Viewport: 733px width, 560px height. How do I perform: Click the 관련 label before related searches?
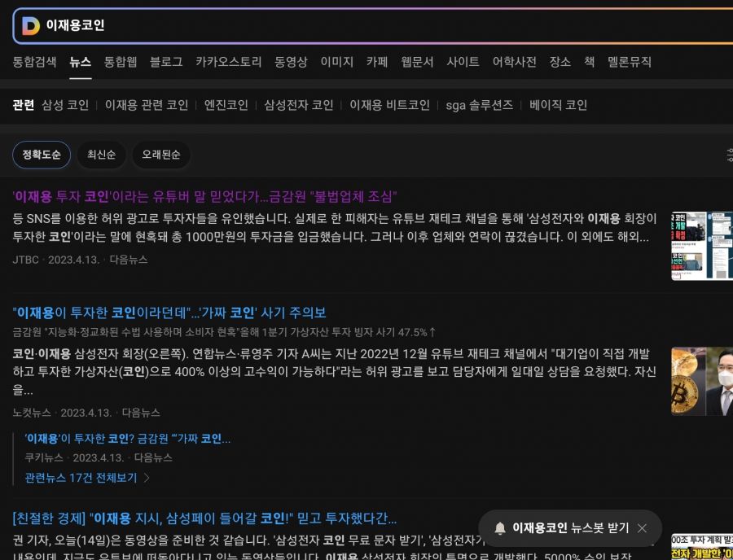[x=24, y=105]
